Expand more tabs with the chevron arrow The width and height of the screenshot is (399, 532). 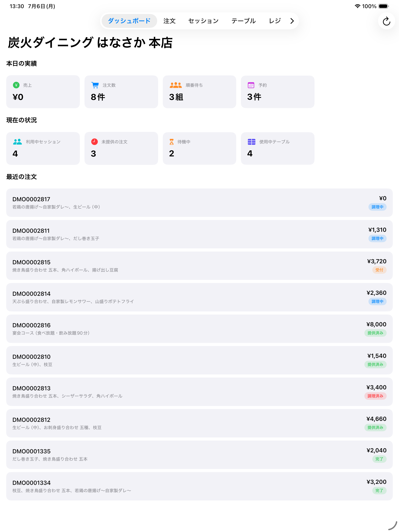coord(292,21)
